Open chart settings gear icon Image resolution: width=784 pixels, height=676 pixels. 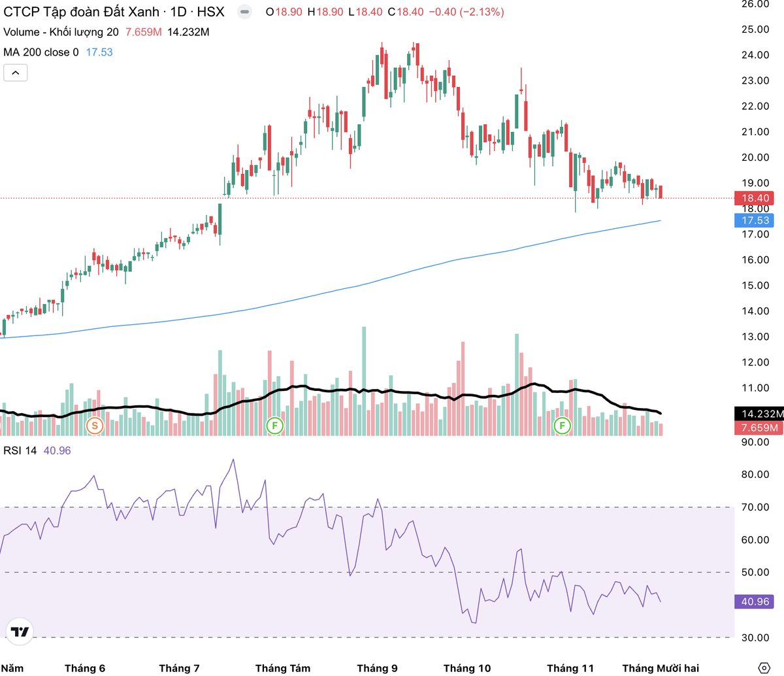click(764, 668)
